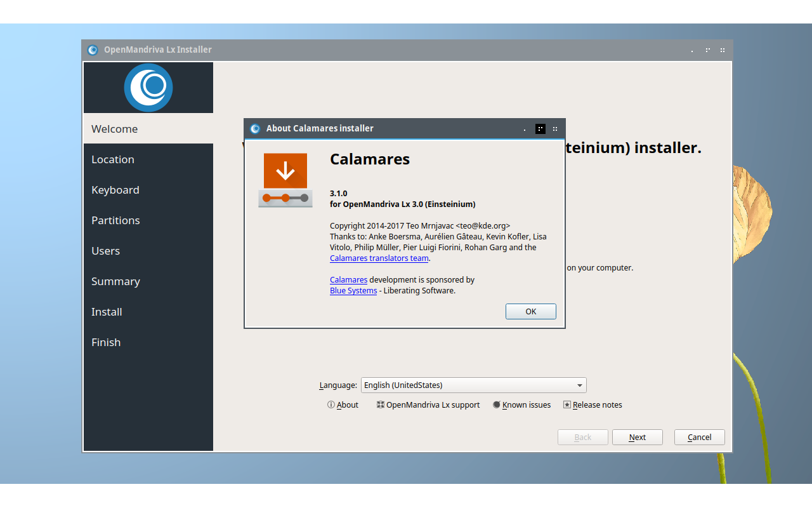The image size is (812, 508).
Task: Click the About dialog title bar icon
Action: (255, 129)
